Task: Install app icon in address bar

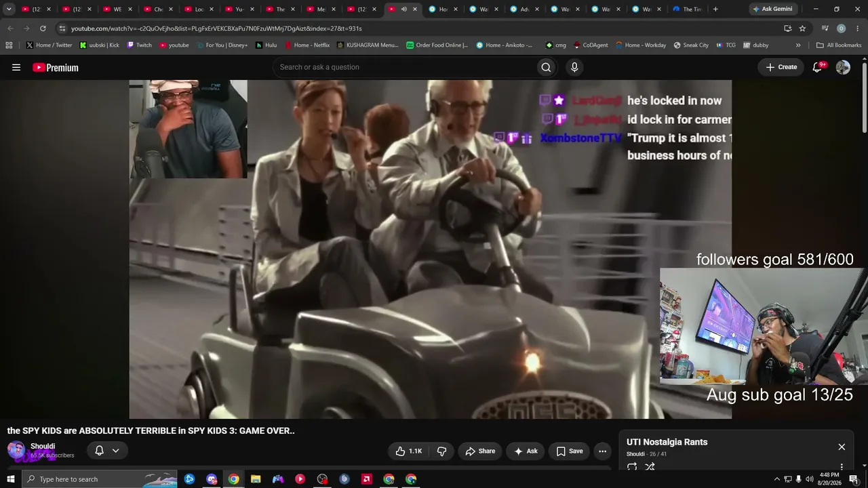Action: click(787, 28)
